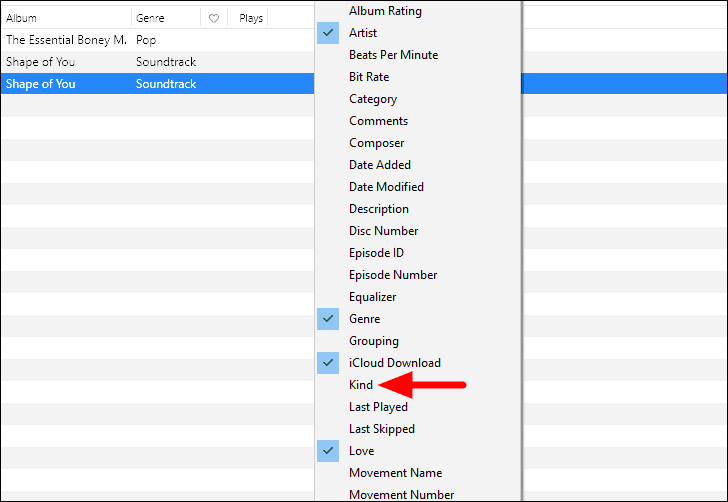Click the highlighted Shape of You row
This screenshot has width=728, height=502.
coord(157,84)
